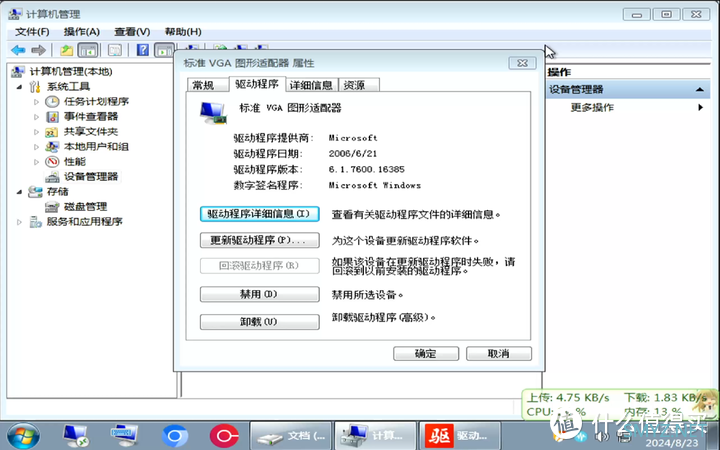
Task: Expand the 任务计划程序 node
Action: [x=36, y=102]
